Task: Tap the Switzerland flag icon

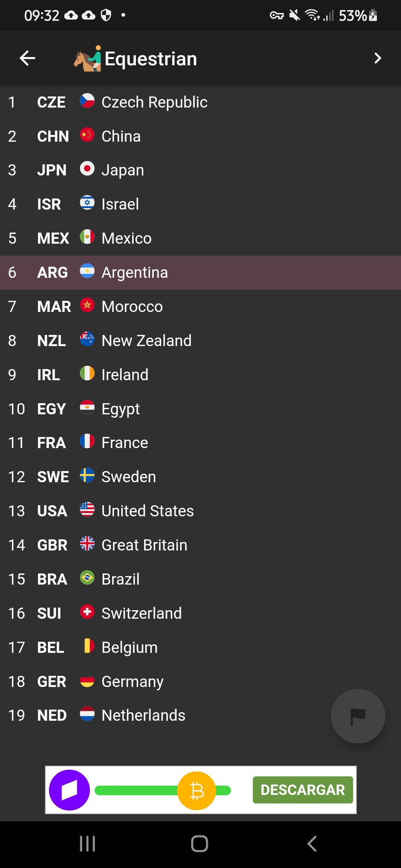Action: click(87, 612)
